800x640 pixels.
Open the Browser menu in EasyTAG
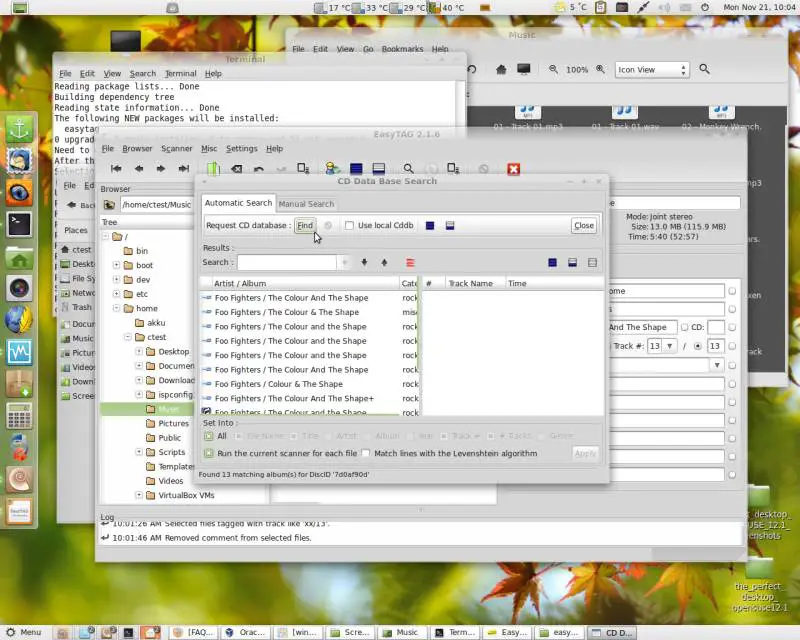pyautogui.click(x=137, y=149)
